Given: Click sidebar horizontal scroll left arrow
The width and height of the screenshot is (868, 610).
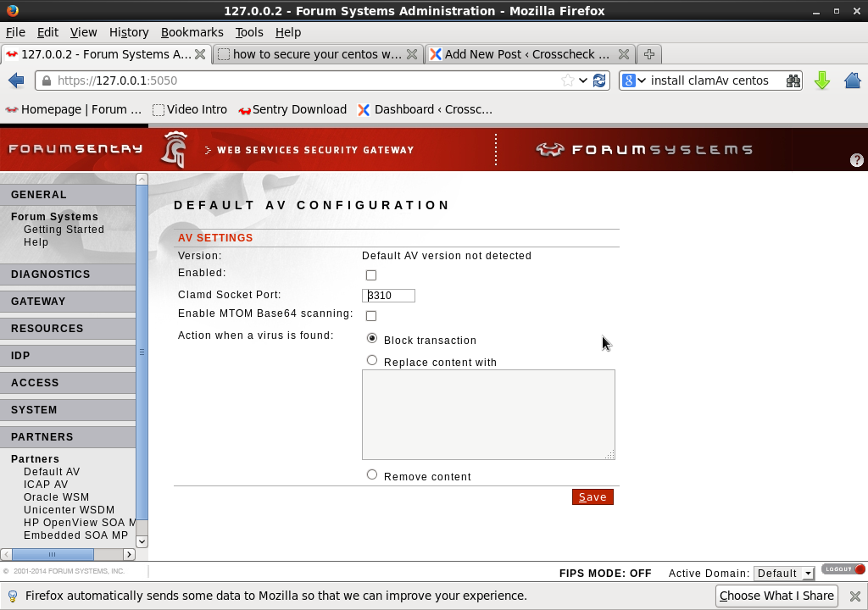Looking at the screenshot, I should 6,554.
